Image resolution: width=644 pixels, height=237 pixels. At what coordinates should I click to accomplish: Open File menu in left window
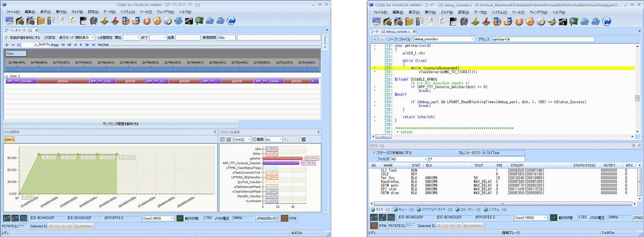click(13, 12)
